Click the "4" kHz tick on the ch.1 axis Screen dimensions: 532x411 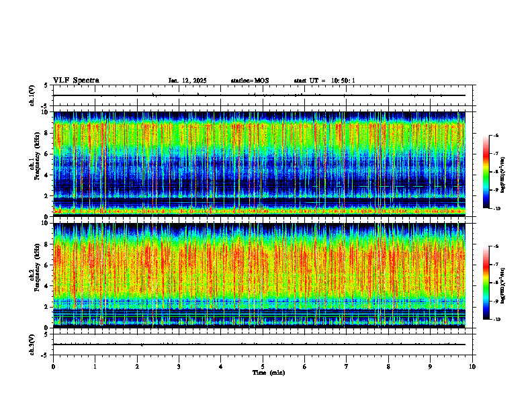(47, 175)
